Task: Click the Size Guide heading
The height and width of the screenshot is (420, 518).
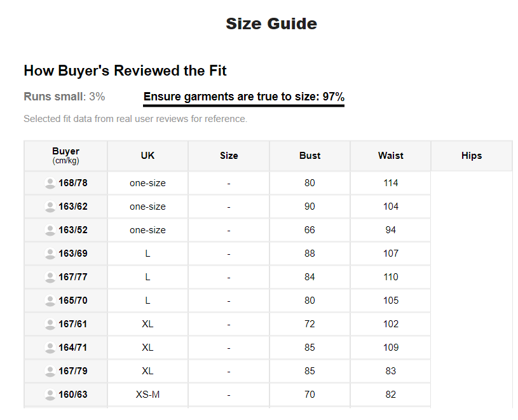Action: pyautogui.click(x=271, y=24)
